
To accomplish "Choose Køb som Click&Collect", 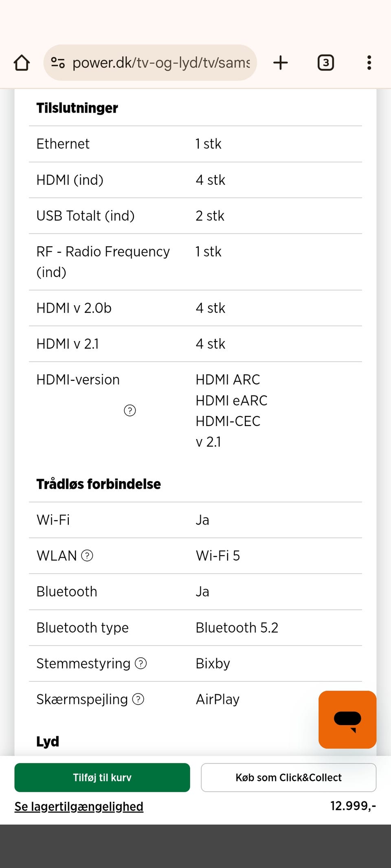I will click(x=288, y=778).
